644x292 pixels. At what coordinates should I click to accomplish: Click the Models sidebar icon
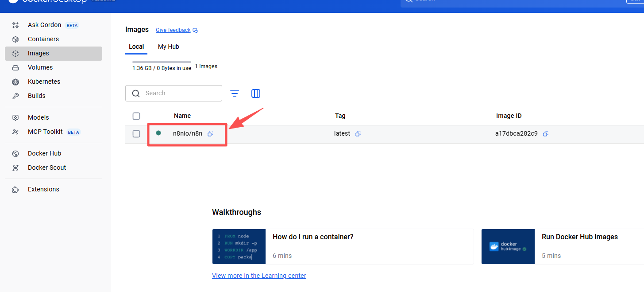click(15, 118)
